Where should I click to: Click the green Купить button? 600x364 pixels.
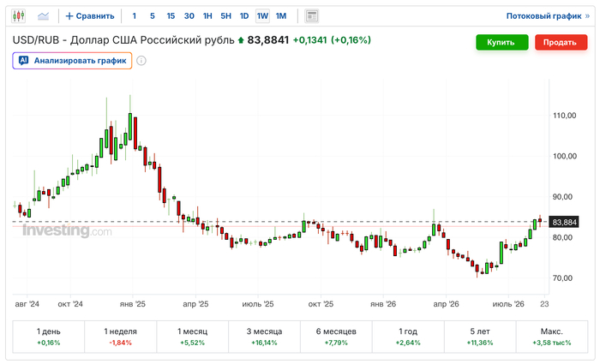point(502,43)
